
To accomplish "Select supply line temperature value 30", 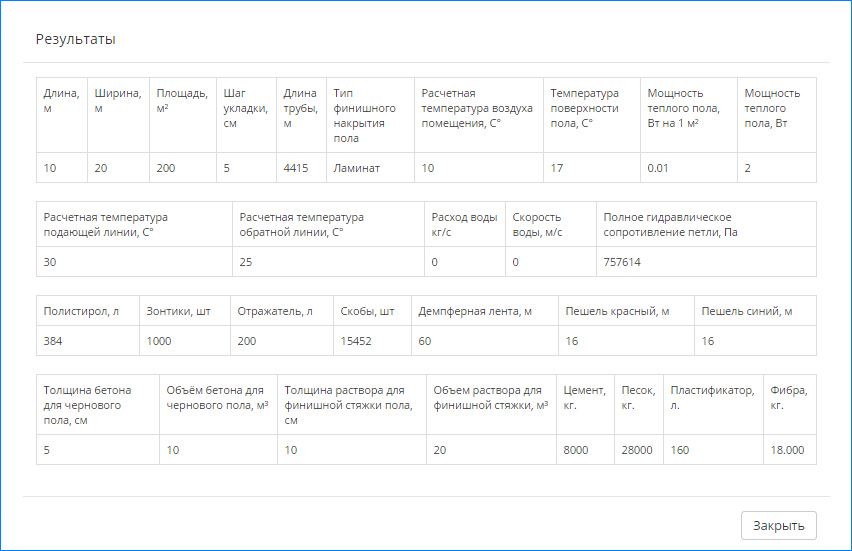I will coord(50,262).
